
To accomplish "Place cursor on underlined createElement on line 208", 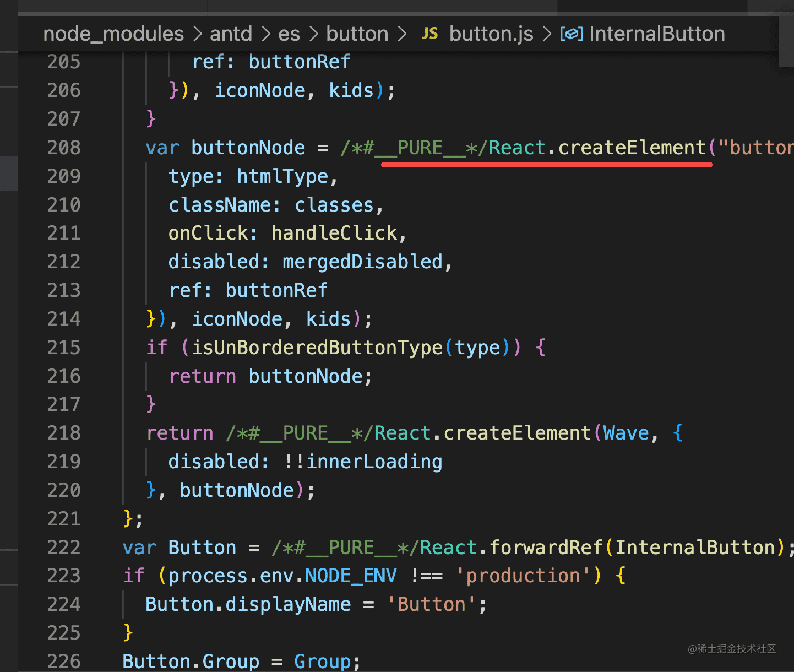I will point(632,148).
